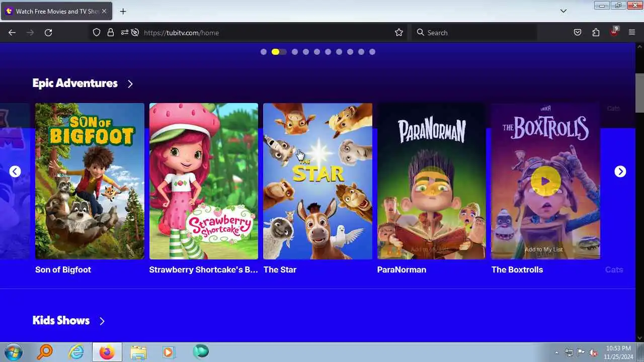Open the muted volume tray icon

pyautogui.click(x=593, y=352)
